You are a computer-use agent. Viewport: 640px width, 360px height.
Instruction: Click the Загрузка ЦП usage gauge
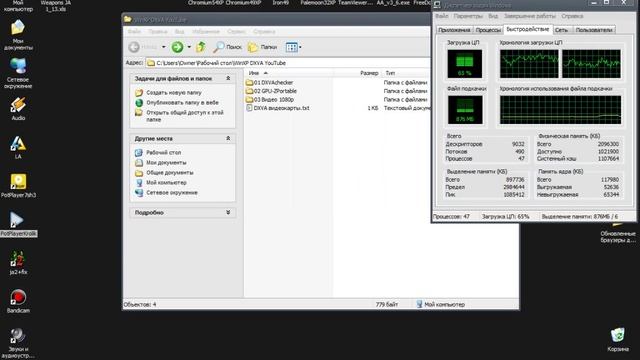pyautogui.click(x=465, y=64)
